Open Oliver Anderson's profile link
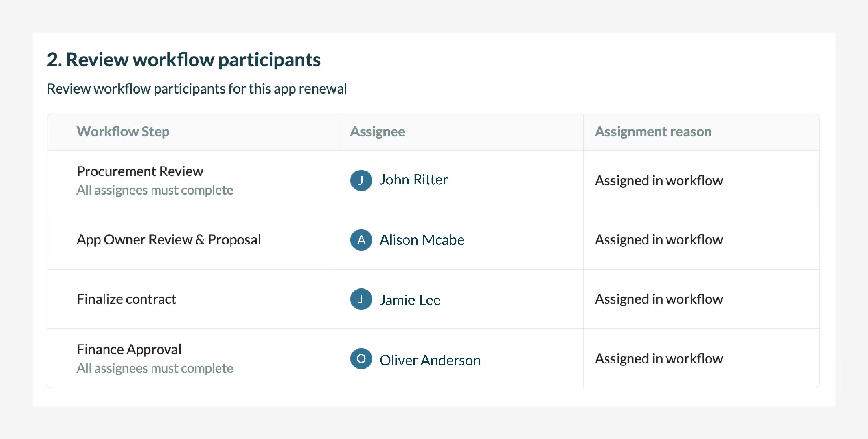This screenshot has width=868, height=439. [x=430, y=360]
